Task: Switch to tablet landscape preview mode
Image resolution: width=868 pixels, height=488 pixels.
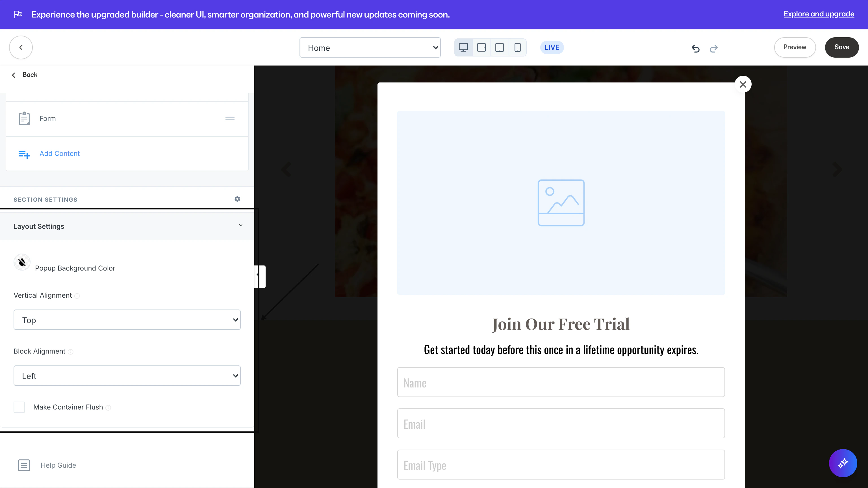Action: click(481, 47)
